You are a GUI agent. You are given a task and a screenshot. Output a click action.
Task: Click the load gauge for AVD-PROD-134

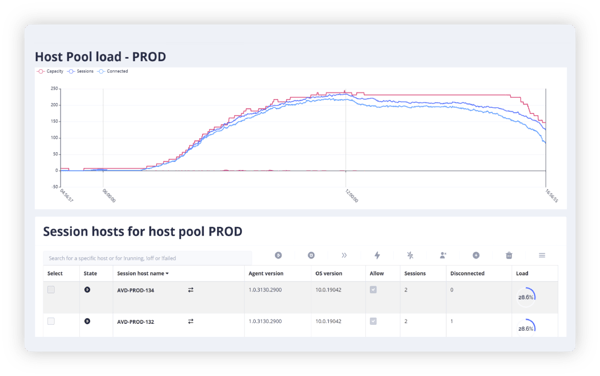click(x=526, y=297)
